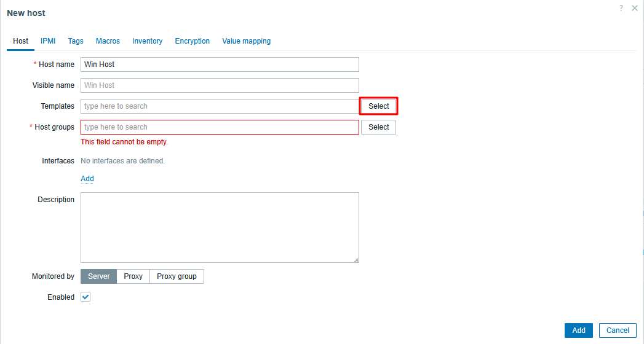Viewport: 644px width, 344px height.
Task: Focus the Visible name field
Action: coord(220,85)
